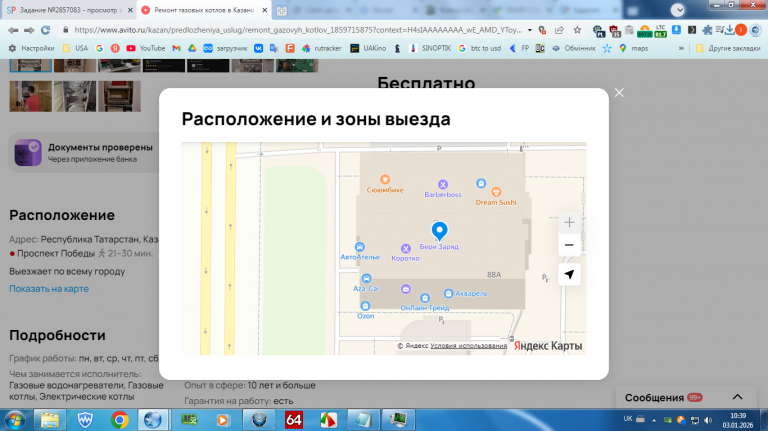Open Условия использования link on map

point(468,345)
